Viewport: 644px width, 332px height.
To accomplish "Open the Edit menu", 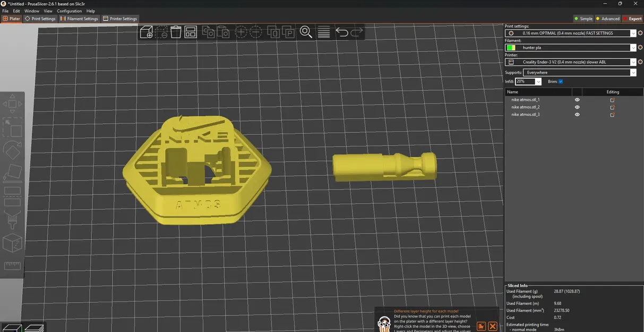I will 16,11.
